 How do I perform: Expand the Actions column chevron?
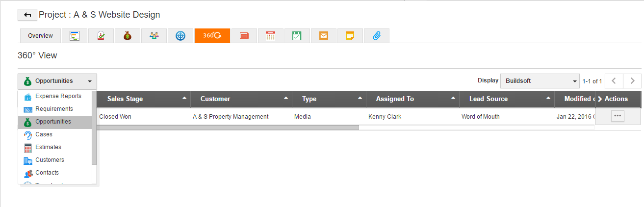(x=600, y=99)
